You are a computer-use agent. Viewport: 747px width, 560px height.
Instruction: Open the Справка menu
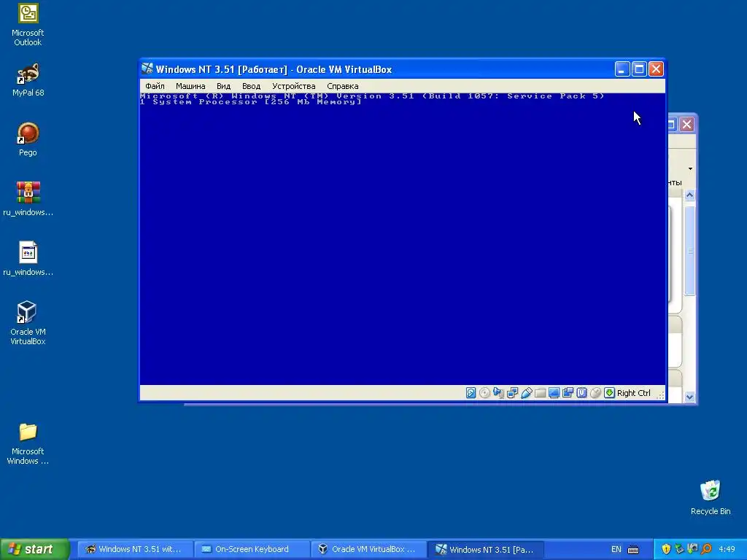[343, 86]
